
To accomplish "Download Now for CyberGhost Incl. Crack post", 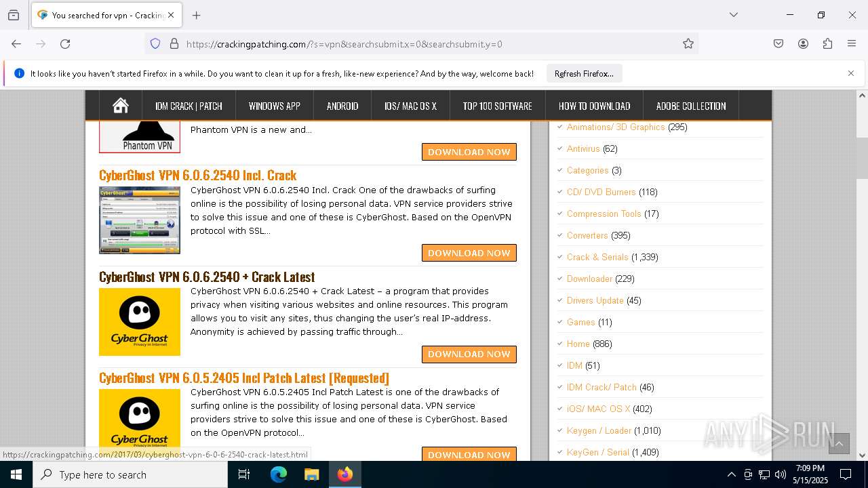I will point(469,253).
